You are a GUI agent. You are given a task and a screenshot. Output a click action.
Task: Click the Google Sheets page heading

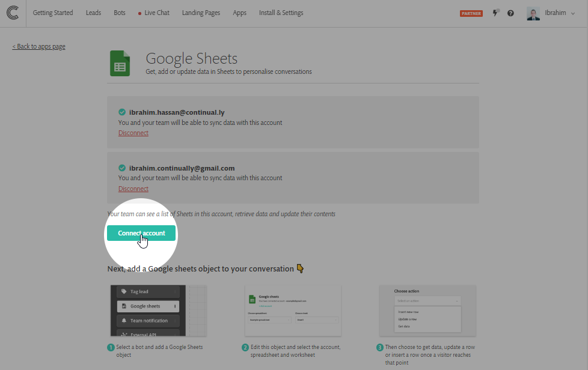192,58
